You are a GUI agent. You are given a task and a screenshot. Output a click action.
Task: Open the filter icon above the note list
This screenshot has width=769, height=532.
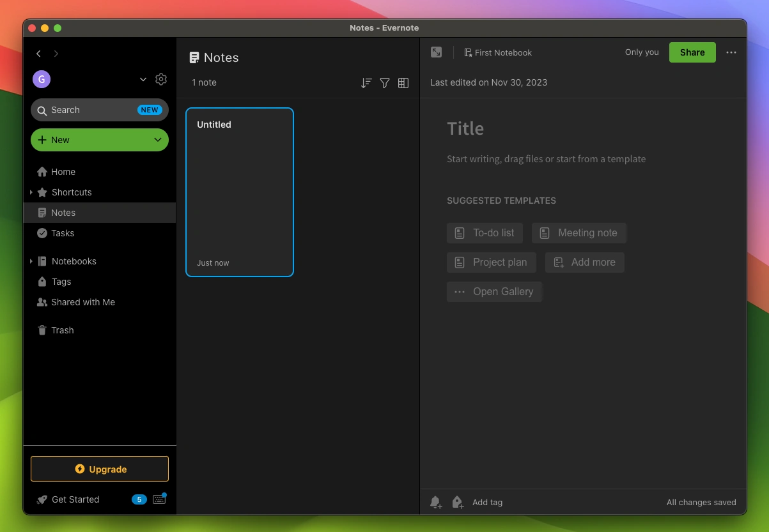[384, 82]
